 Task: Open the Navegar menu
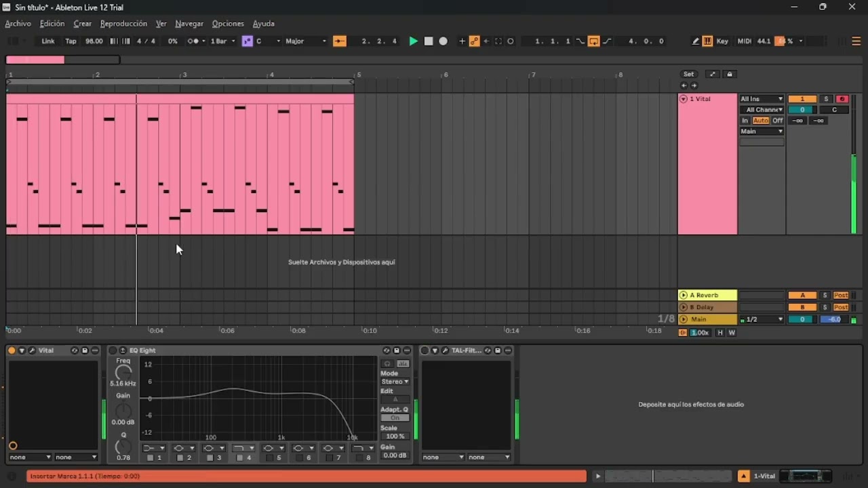(189, 24)
